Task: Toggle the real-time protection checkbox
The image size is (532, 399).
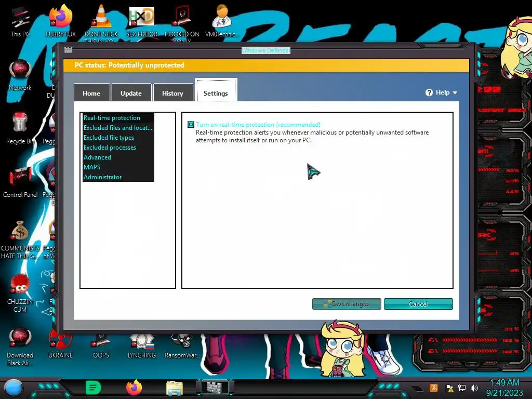Action: [x=191, y=125]
